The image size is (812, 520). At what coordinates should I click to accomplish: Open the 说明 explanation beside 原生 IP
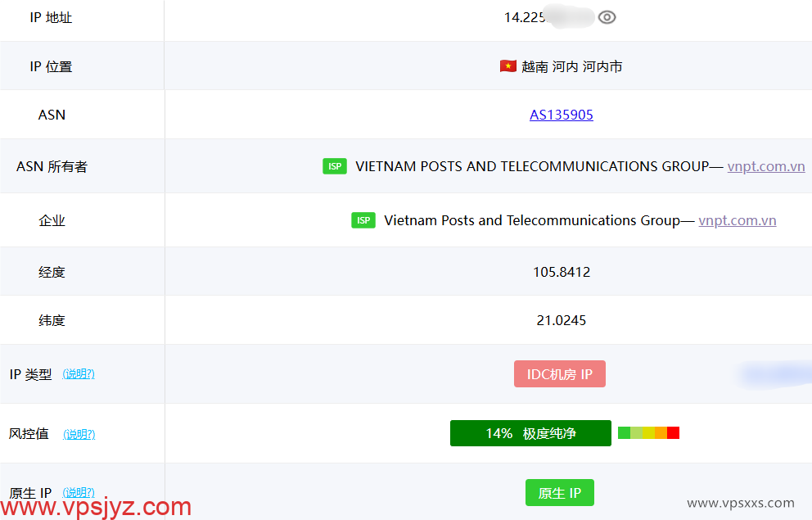pos(79,492)
